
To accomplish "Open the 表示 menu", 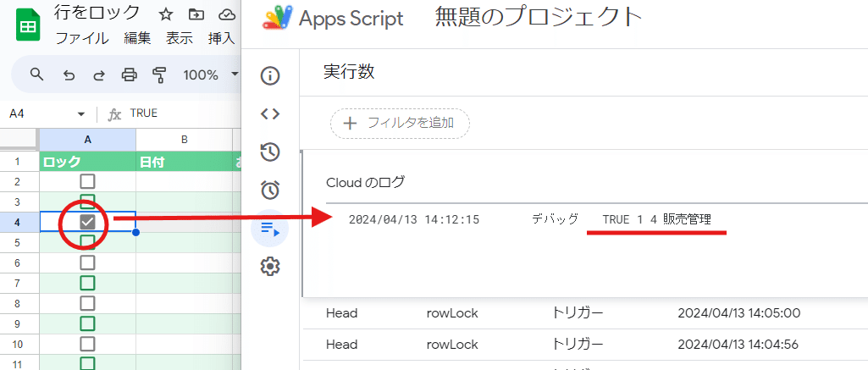I will click(180, 38).
